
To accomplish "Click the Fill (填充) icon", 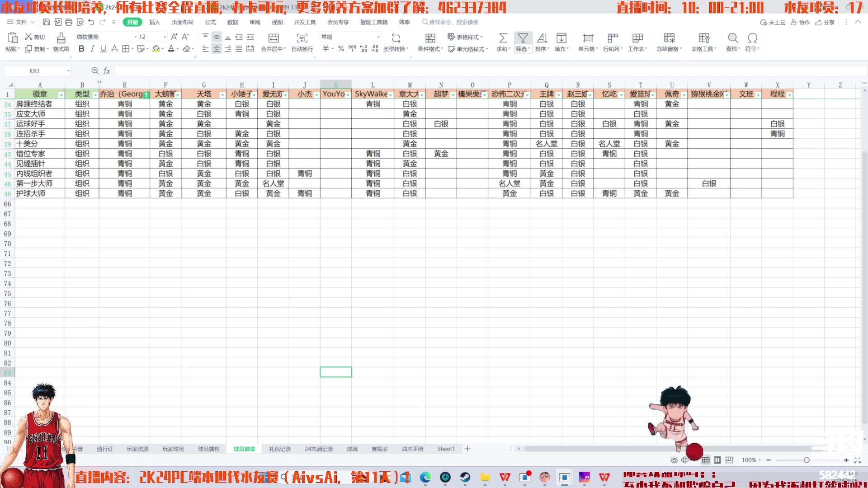I will pos(561,38).
